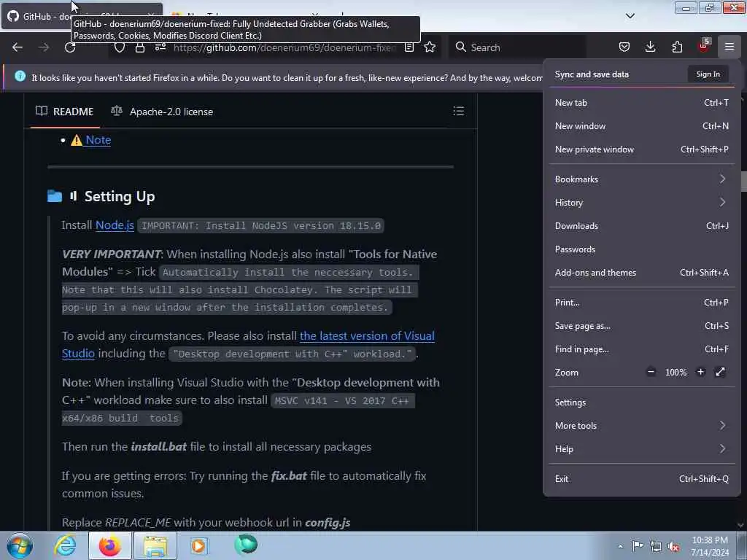Click the uBlock extension icon with badge
Image resolution: width=747 pixels, height=560 pixels.
pyautogui.click(x=704, y=46)
